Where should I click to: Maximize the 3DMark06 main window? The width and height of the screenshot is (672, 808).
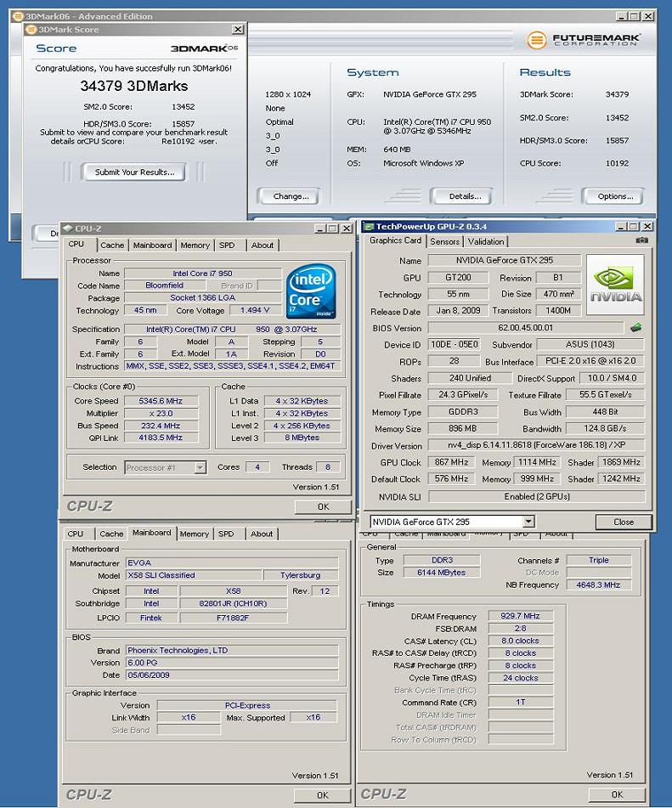coord(635,16)
